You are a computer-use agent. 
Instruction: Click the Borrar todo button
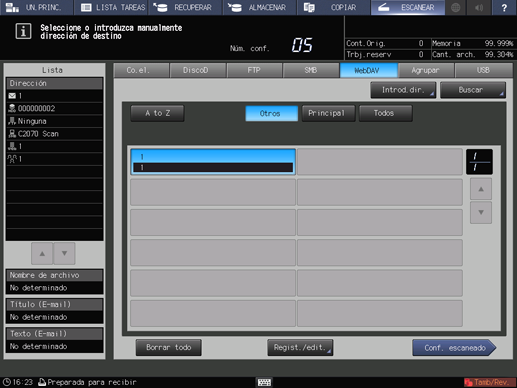pos(168,348)
